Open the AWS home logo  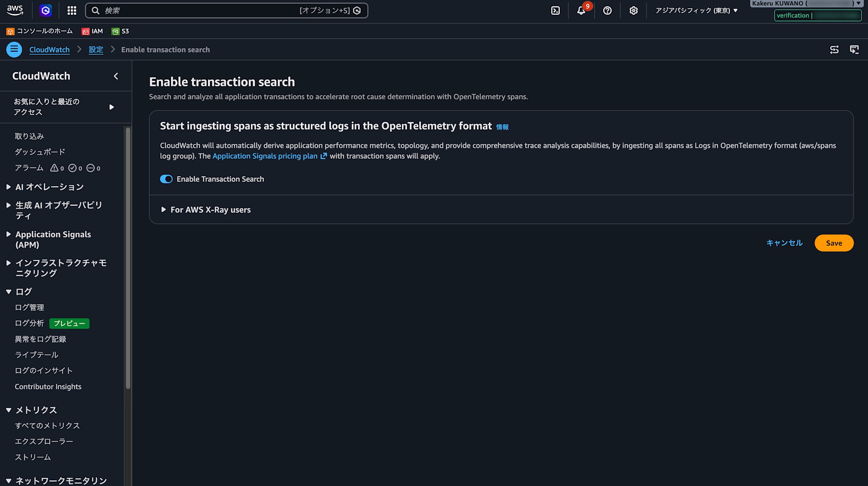15,10
